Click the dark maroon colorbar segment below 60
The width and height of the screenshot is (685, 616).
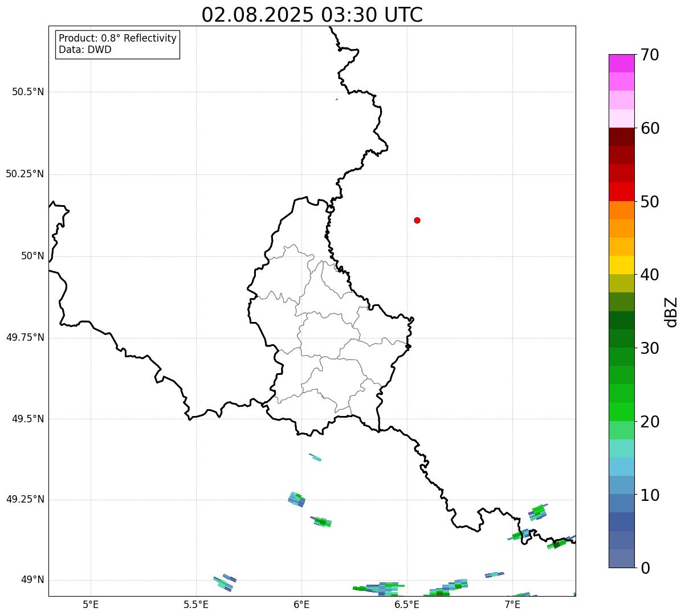click(x=621, y=137)
